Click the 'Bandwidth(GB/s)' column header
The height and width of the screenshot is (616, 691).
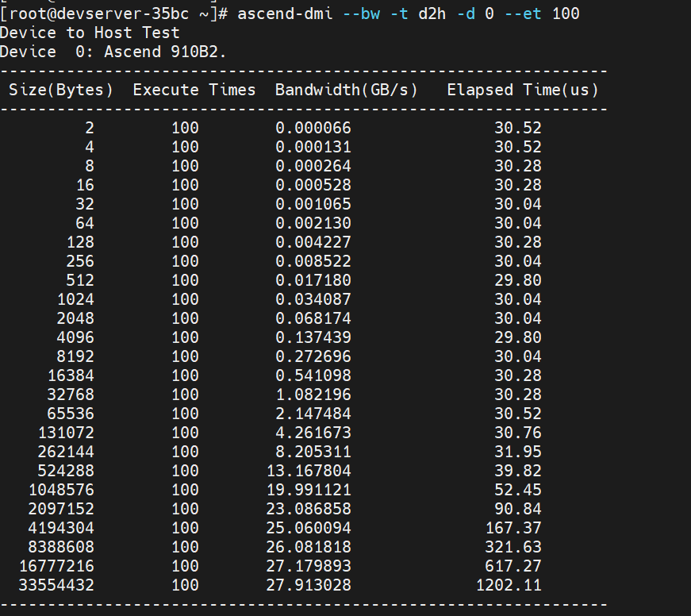347,90
